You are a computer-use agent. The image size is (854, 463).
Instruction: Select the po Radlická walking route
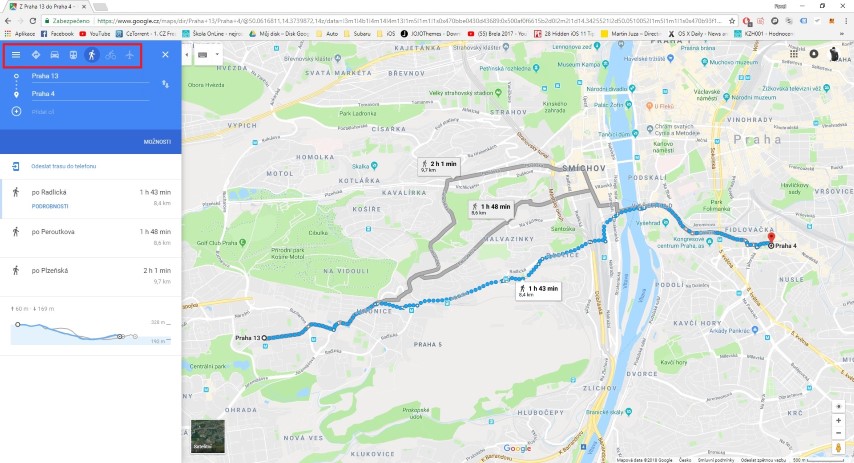90,199
